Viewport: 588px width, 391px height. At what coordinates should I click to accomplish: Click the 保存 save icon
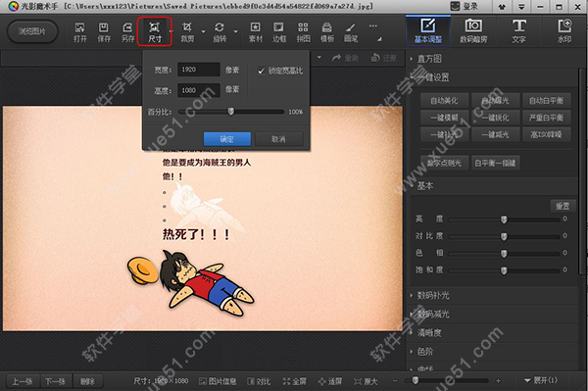click(x=104, y=32)
